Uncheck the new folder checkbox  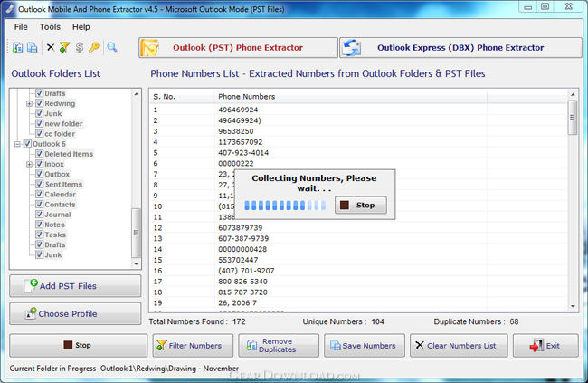pos(40,123)
